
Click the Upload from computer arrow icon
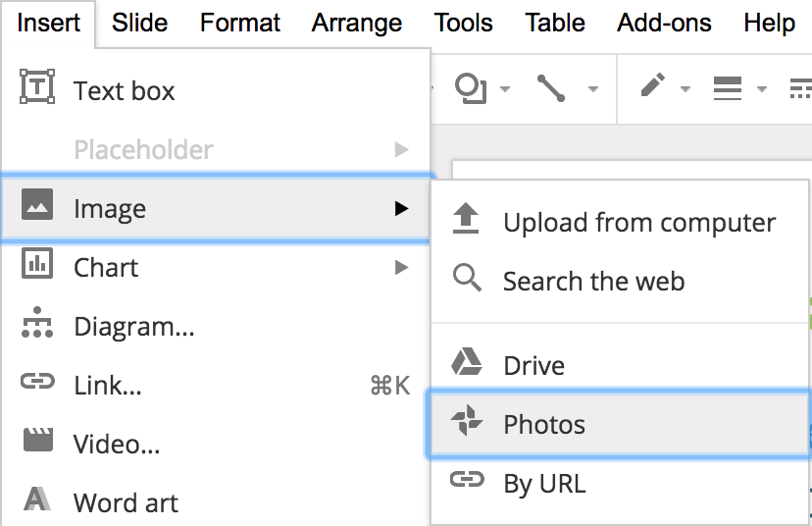coord(467,221)
